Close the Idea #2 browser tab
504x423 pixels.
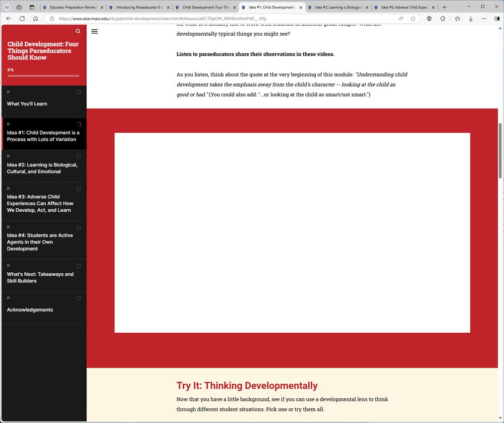point(367,8)
